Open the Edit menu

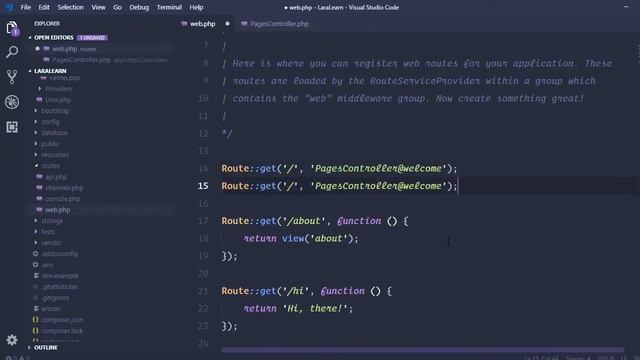click(44, 7)
